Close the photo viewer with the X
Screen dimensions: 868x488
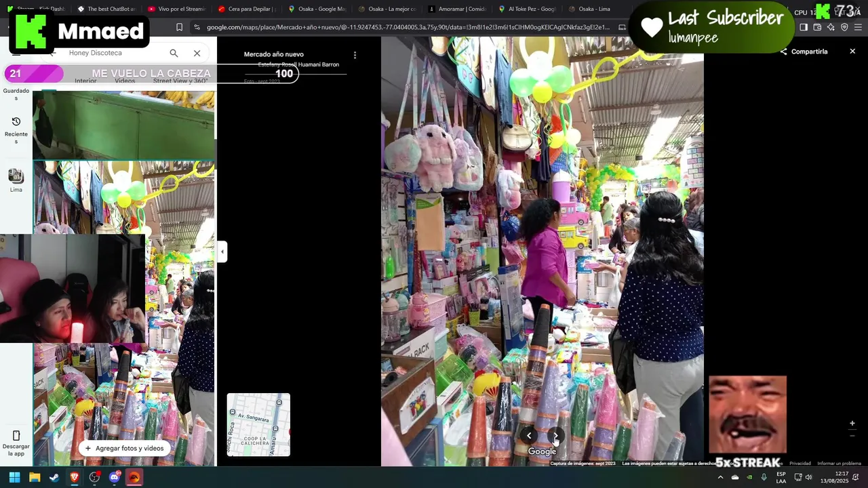click(x=852, y=52)
